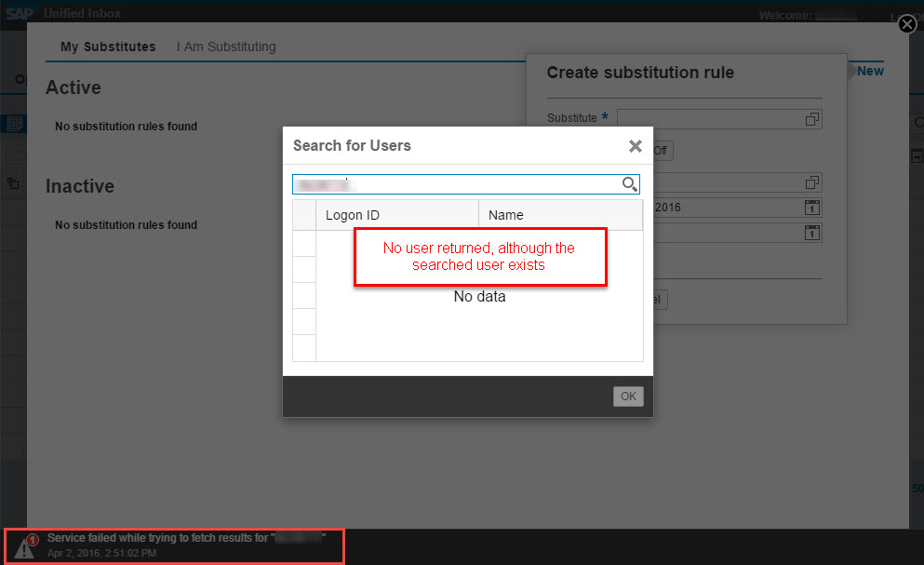Close the substitution overlay with round X icon
The width and height of the screenshot is (924, 565).
(907, 24)
